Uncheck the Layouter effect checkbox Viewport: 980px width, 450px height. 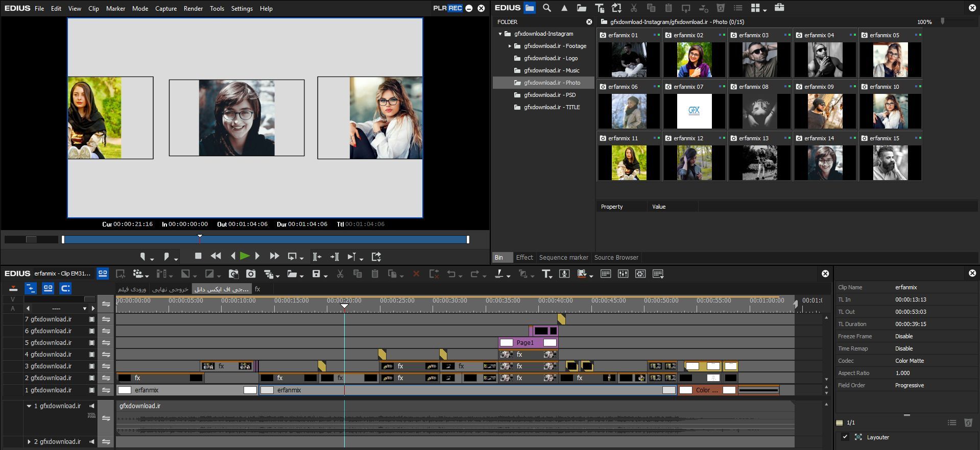click(x=845, y=437)
